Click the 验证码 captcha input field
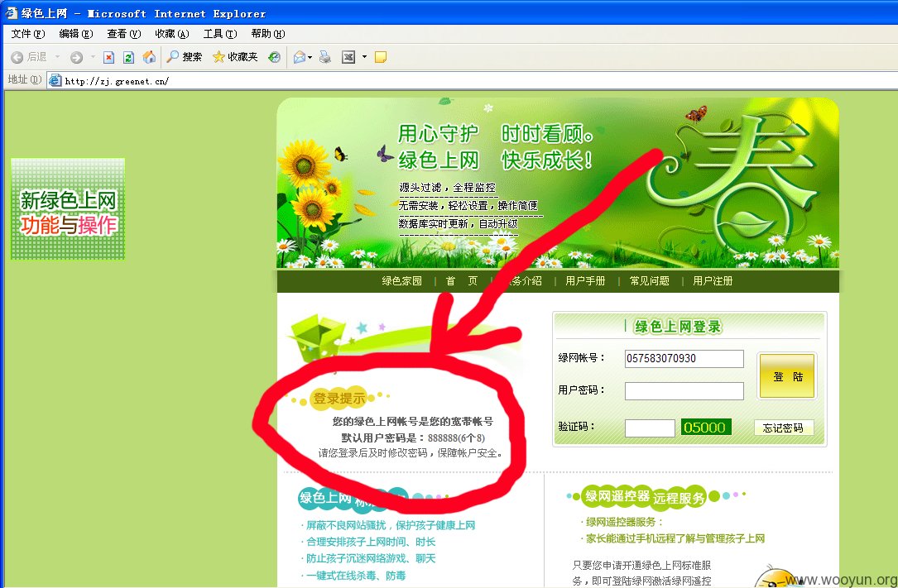 coord(650,428)
